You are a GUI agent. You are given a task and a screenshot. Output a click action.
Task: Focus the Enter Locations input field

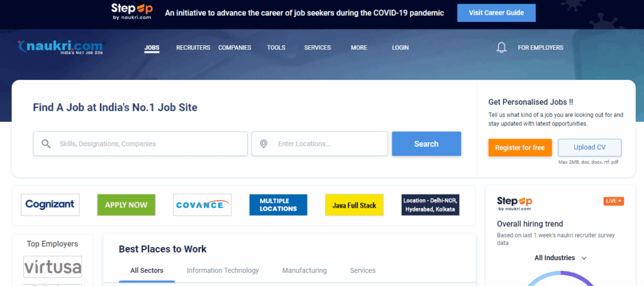(327, 144)
